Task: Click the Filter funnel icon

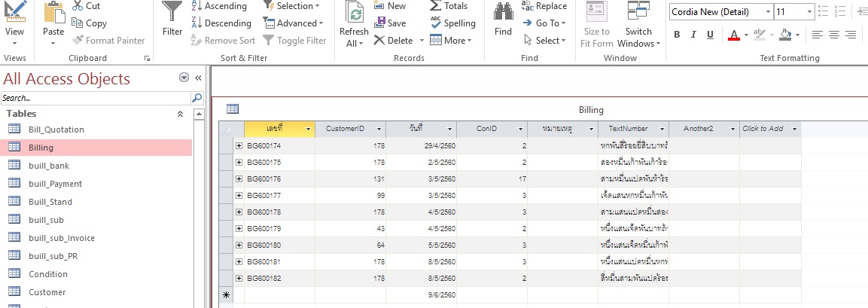Action: pos(172,12)
